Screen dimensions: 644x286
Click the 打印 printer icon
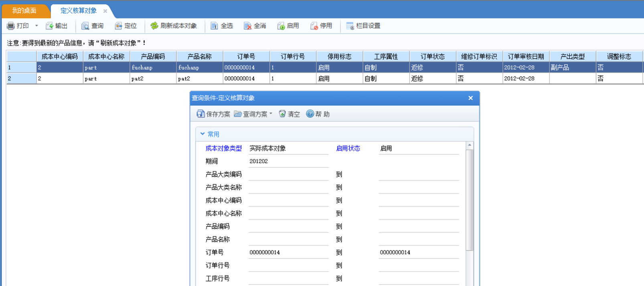(11, 26)
